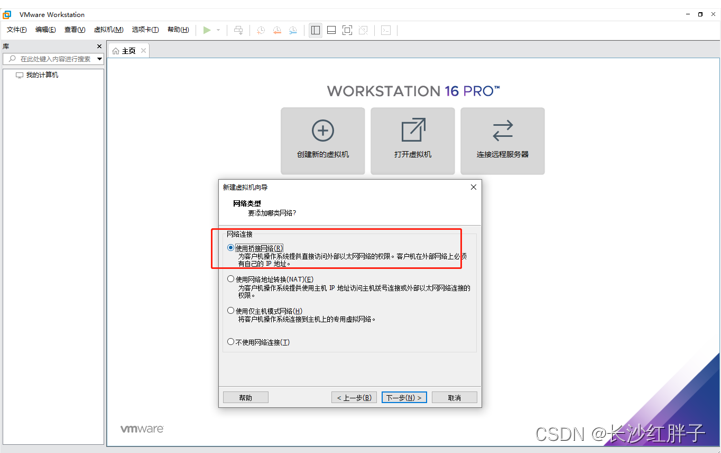721x453 pixels.
Task: Open the power options dropdown arrow beside play
Action: coord(218,30)
